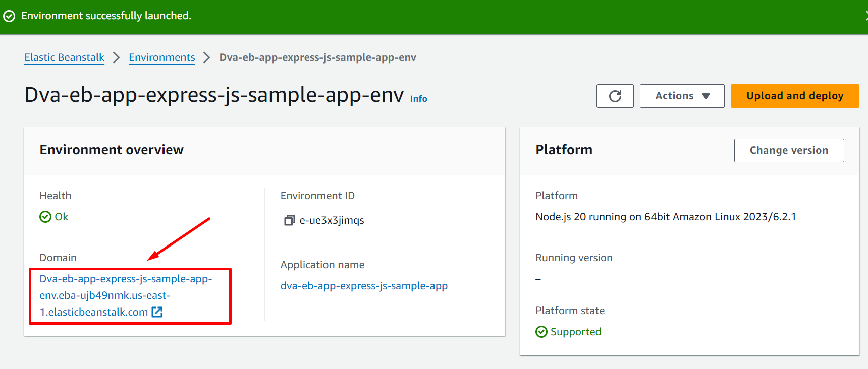Screen dimensions: 868x369
Task: Click the Supported platform state check icon
Action: pyautogui.click(x=541, y=332)
